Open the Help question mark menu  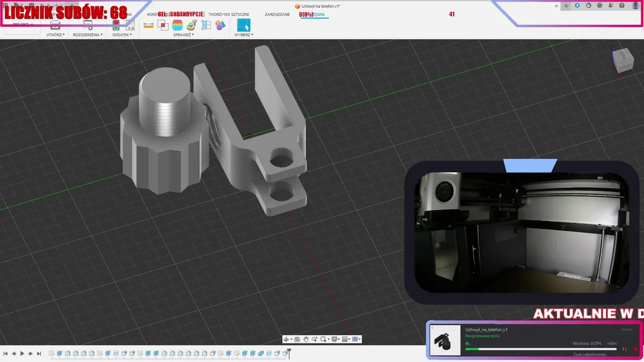[x=622, y=6]
